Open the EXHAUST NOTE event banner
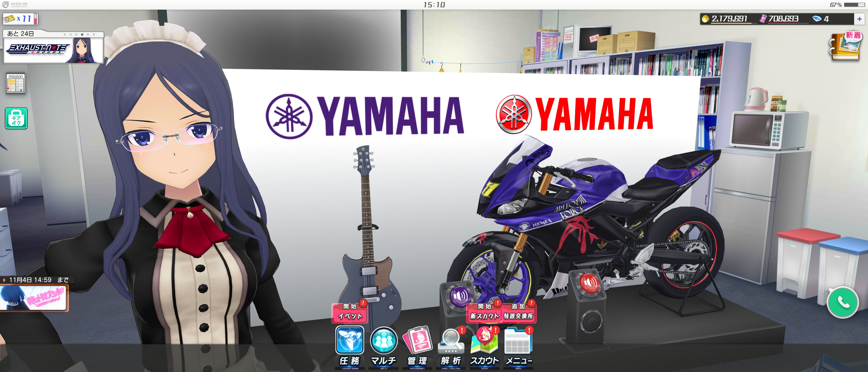 coord(53,50)
